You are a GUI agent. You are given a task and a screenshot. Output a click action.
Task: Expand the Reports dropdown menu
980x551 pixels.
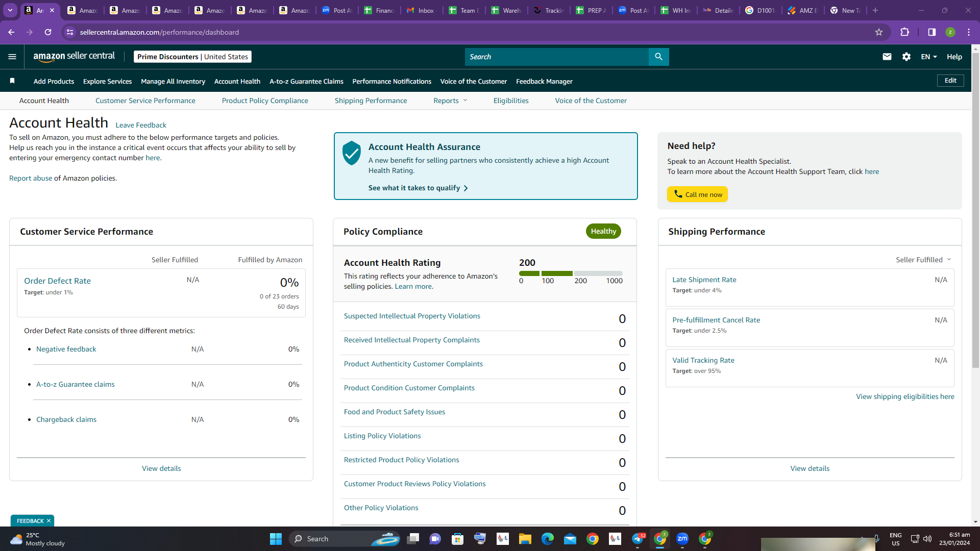click(x=450, y=101)
